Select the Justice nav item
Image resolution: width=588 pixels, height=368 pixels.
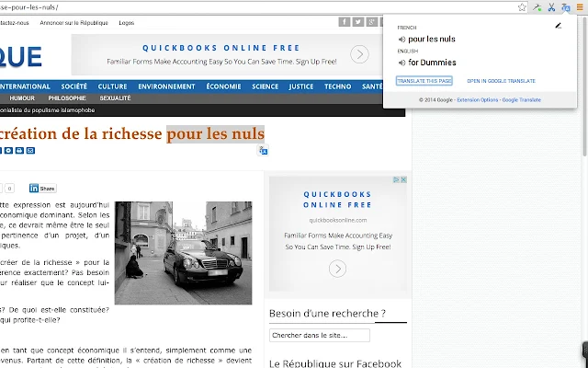pos(301,86)
